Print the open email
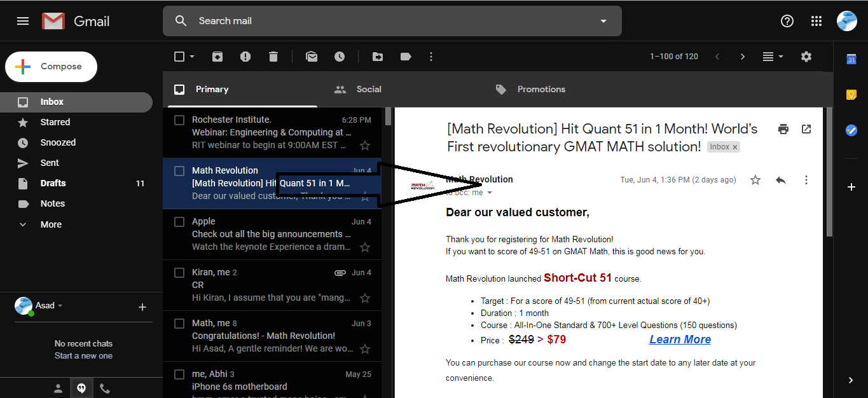This screenshot has width=868, height=398. pyautogui.click(x=783, y=129)
